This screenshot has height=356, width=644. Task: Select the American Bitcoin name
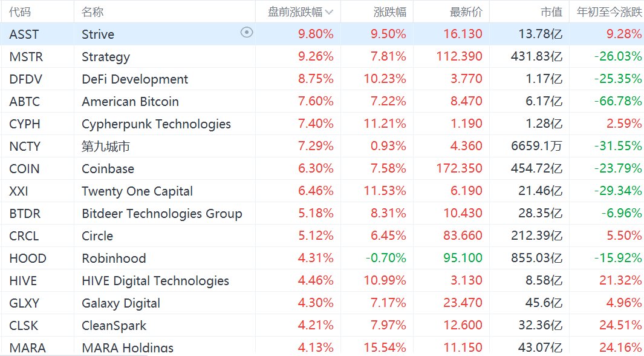(x=130, y=101)
